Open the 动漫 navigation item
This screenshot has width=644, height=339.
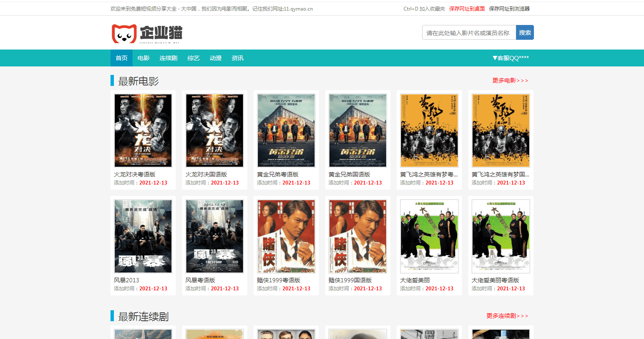click(x=216, y=58)
